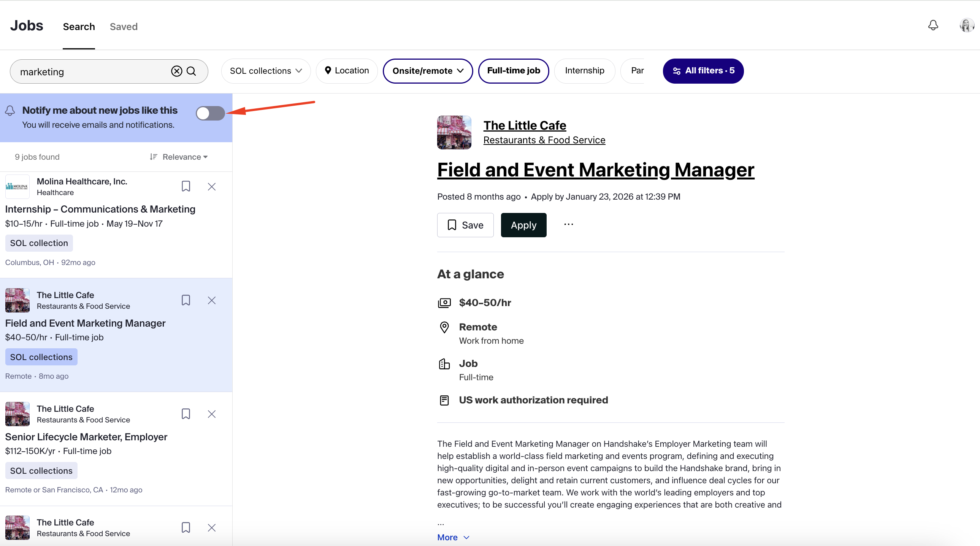Open the Internship – Communications & Marketing listing

point(100,209)
